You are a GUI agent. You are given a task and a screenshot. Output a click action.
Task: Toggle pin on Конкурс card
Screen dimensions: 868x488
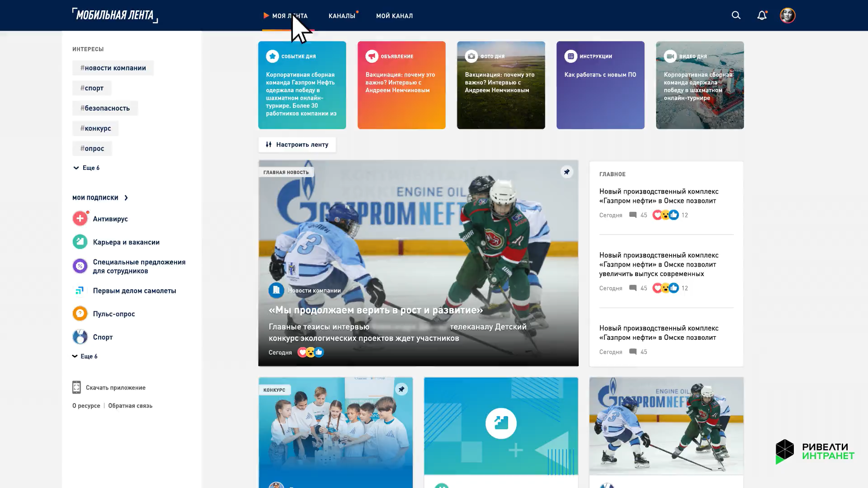401,389
